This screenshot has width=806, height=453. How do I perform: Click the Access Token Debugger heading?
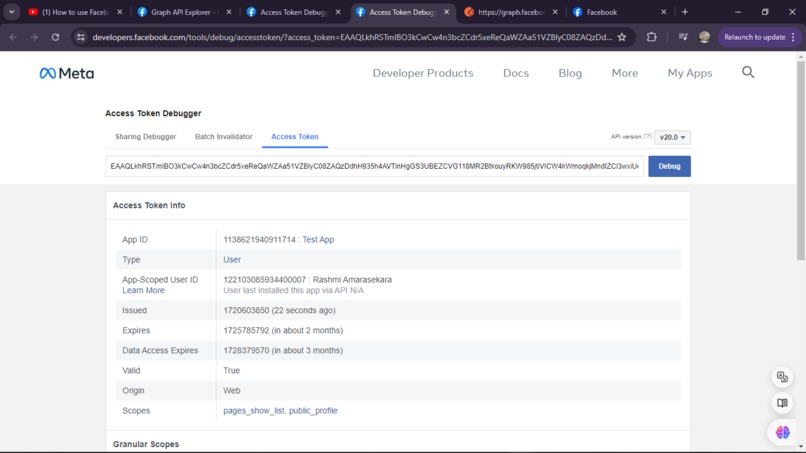coord(153,113)
